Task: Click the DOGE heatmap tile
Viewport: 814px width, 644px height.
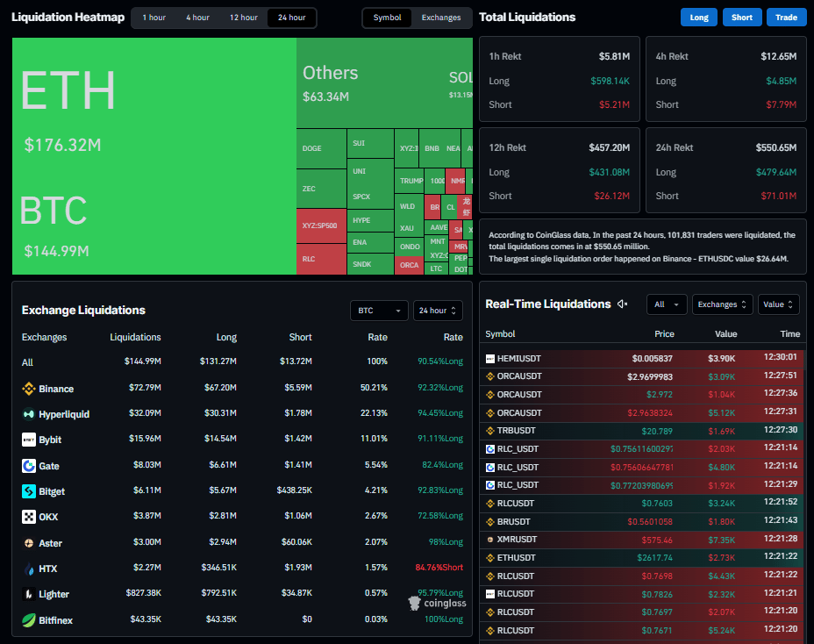Action: 321,148
